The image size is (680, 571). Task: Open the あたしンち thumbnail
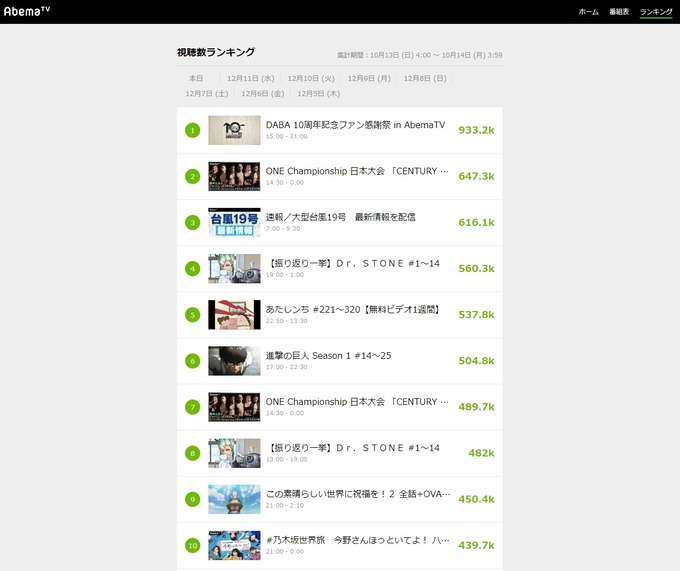234,315
